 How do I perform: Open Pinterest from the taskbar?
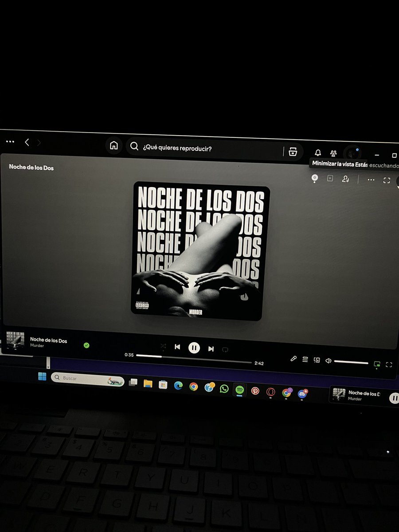(x=255, y=391)
